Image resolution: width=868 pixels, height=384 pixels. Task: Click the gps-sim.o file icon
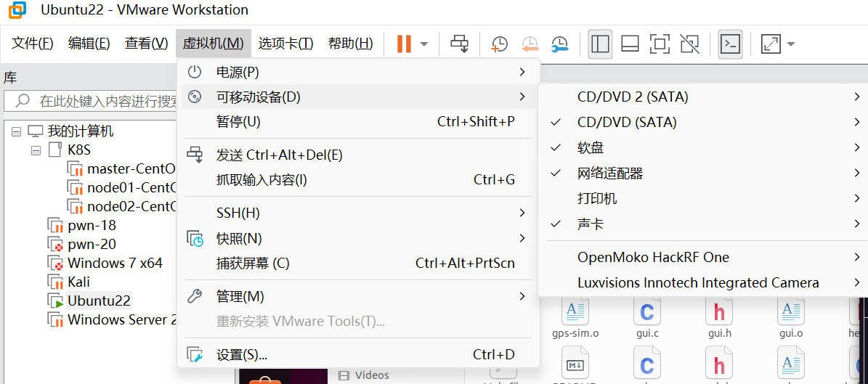click(x=576, y=311)
